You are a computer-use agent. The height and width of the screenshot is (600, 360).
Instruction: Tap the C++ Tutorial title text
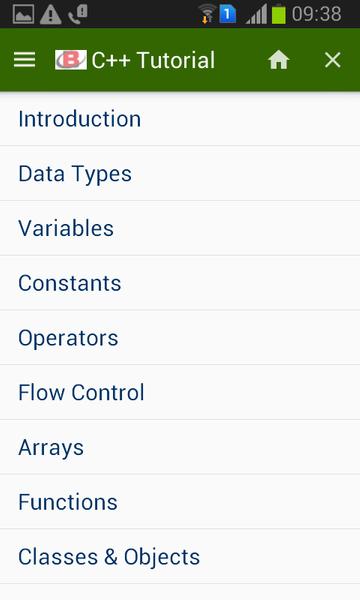pyautogui.click(x=153, y=60)
